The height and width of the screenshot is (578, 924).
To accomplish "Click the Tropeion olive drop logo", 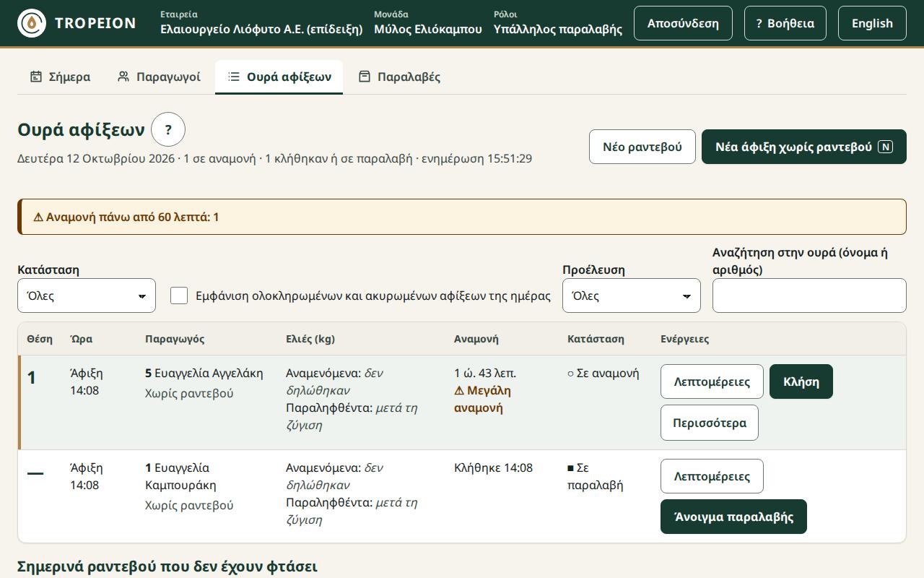I will pos(32,23).
